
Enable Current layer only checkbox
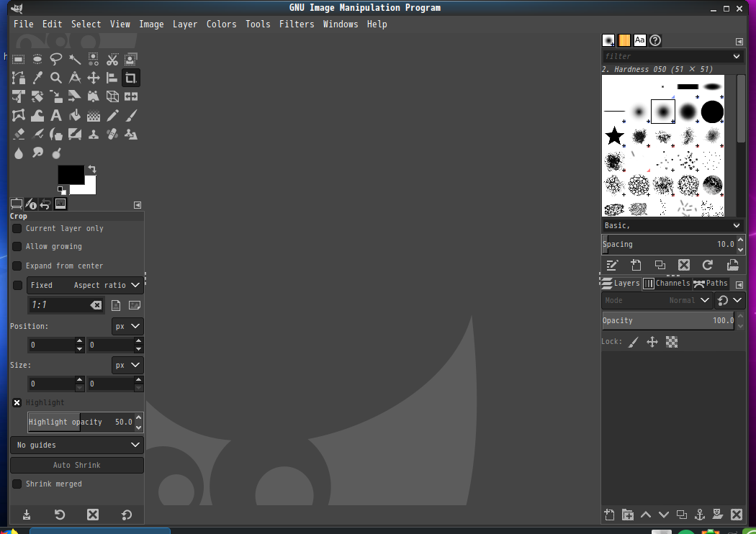[17, 228]
